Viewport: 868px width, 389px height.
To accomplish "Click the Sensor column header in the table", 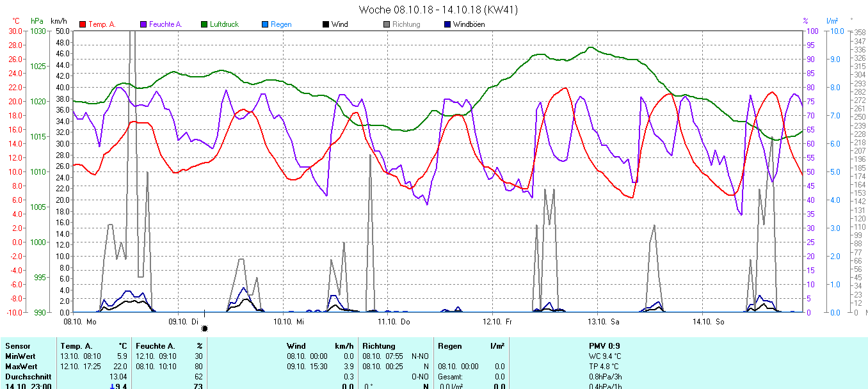I will tap(17, 346).
